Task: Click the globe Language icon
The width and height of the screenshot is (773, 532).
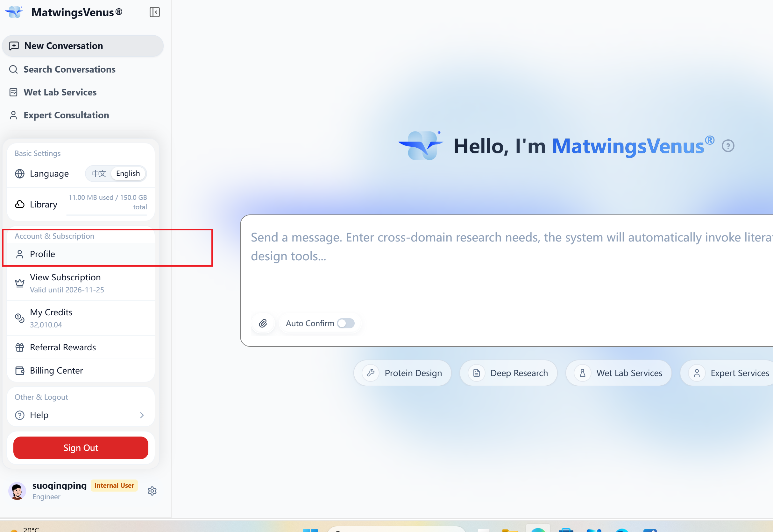Action: 20,174
